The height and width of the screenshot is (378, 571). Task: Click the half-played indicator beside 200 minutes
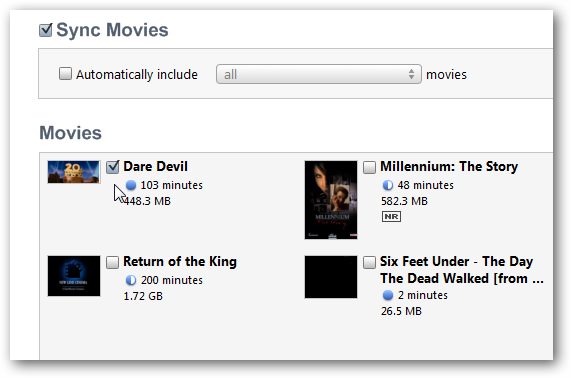pos(131,280)
